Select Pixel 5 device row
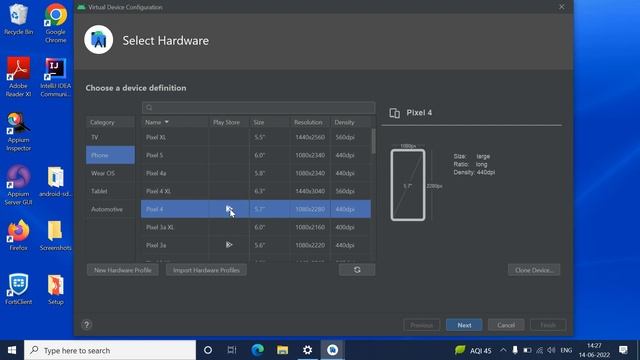This screenshot has height=360, width=640. point(256,155)
